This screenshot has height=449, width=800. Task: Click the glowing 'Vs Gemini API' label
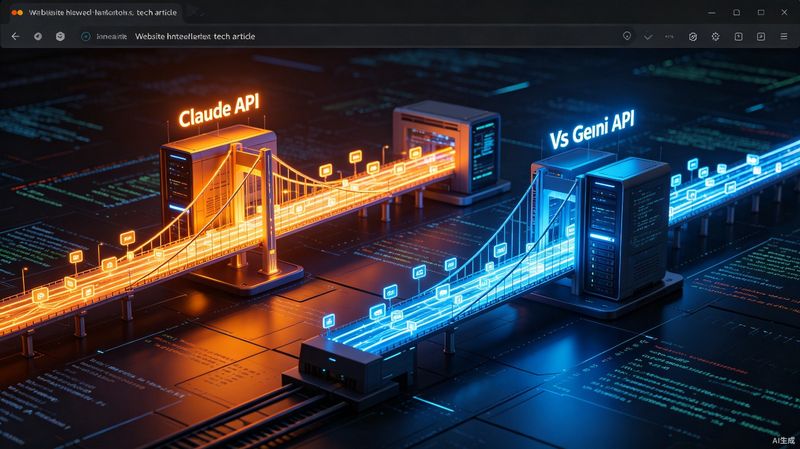coord(592,130)
